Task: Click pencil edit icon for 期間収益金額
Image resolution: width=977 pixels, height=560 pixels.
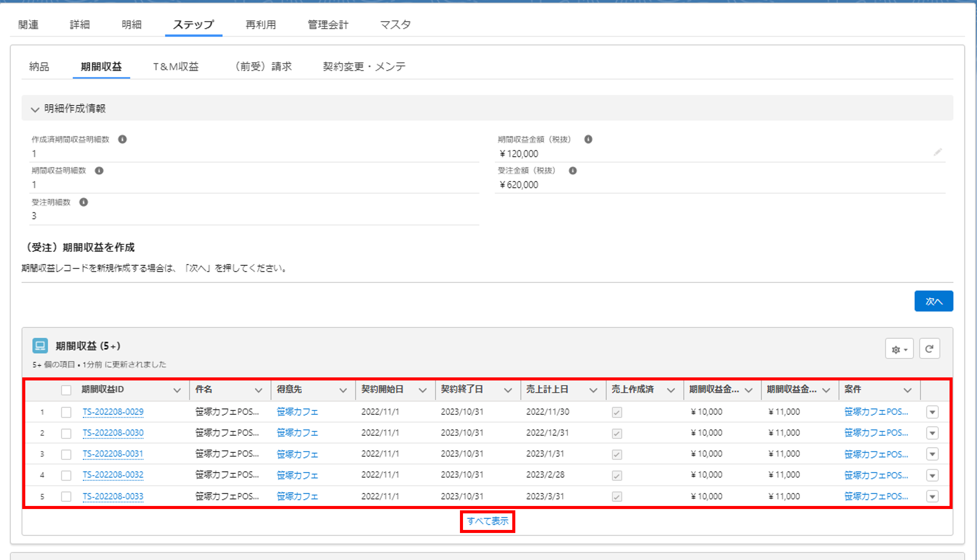Action: [x=937, y=152]
